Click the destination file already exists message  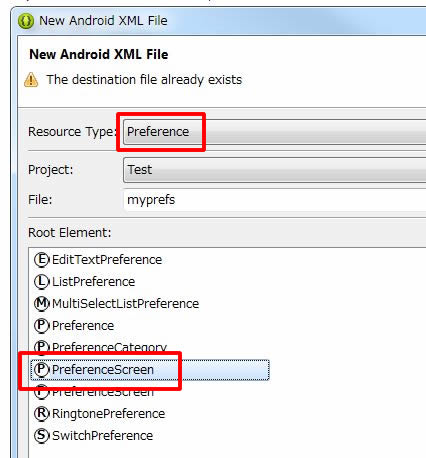pos(144,80)
